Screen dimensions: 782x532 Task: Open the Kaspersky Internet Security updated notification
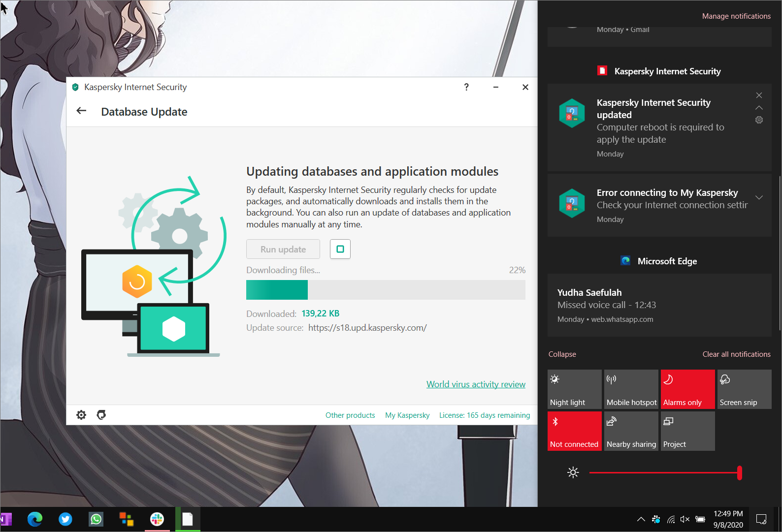click(659, 127)
